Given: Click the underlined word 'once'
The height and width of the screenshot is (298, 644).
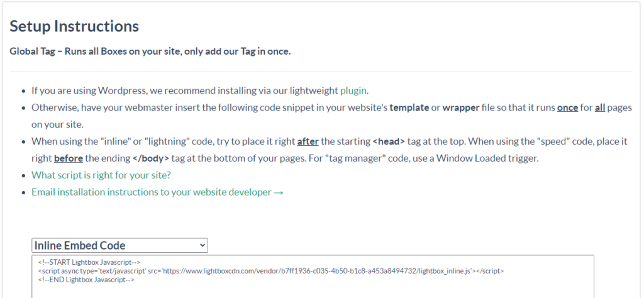Looking at the screenshot, I should tap(568, 108).
